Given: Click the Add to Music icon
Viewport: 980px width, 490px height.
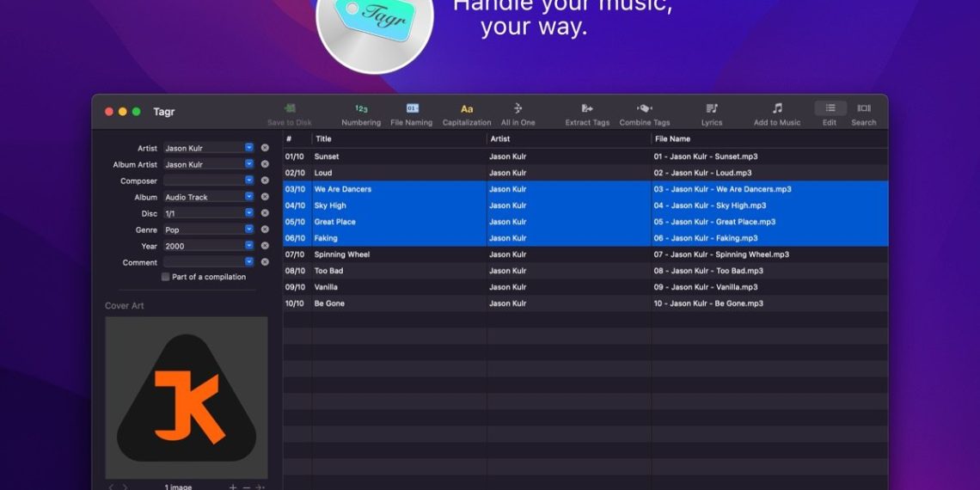Looking at the screenshot, I should (777, 109).
